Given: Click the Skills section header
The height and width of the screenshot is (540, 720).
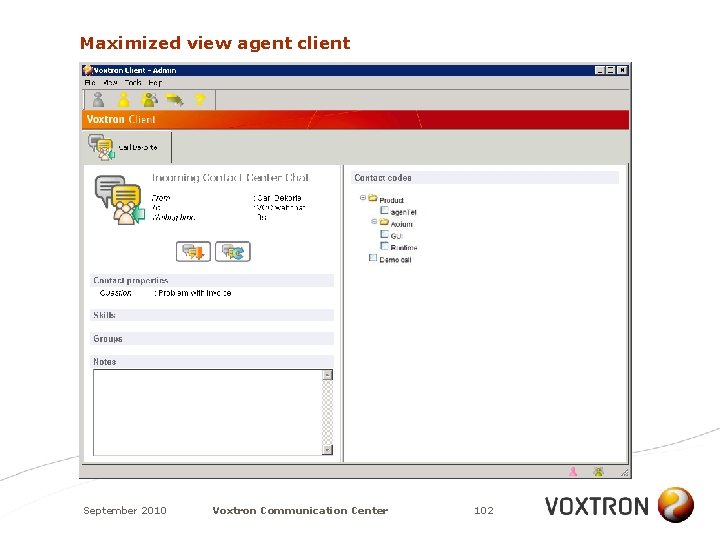Looking at the screenshot, I should click(212, 315).
